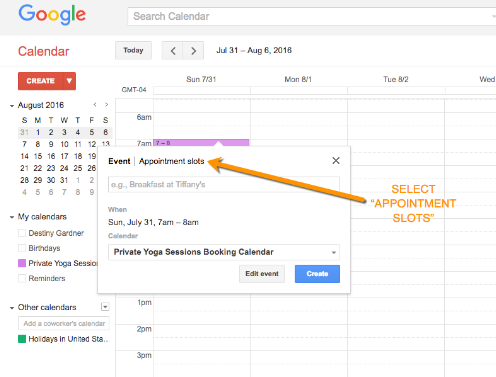
Task: Click the Edit event button
Action: (262, 274)
